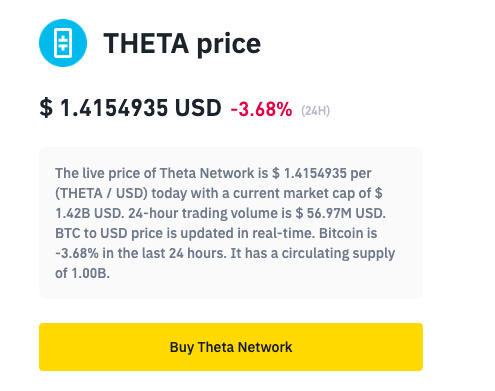495x391 pixels.
Task: Click the 'THETA price' heading
Action: (x=182, y=44)
